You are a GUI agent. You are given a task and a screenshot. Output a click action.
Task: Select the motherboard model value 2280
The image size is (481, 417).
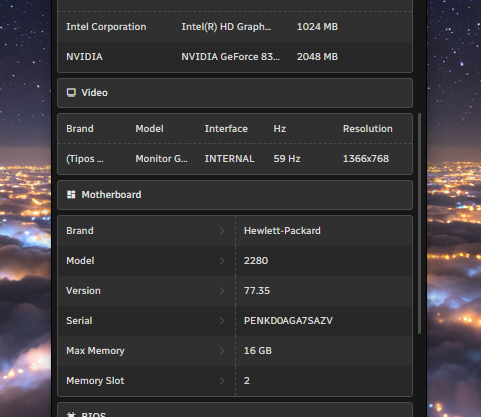[256, 261]
